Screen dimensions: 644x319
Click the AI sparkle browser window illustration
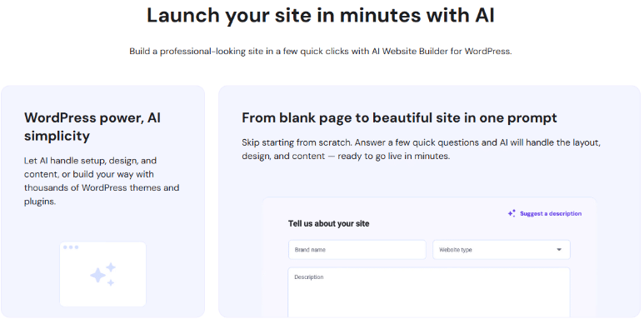point(102,274)
